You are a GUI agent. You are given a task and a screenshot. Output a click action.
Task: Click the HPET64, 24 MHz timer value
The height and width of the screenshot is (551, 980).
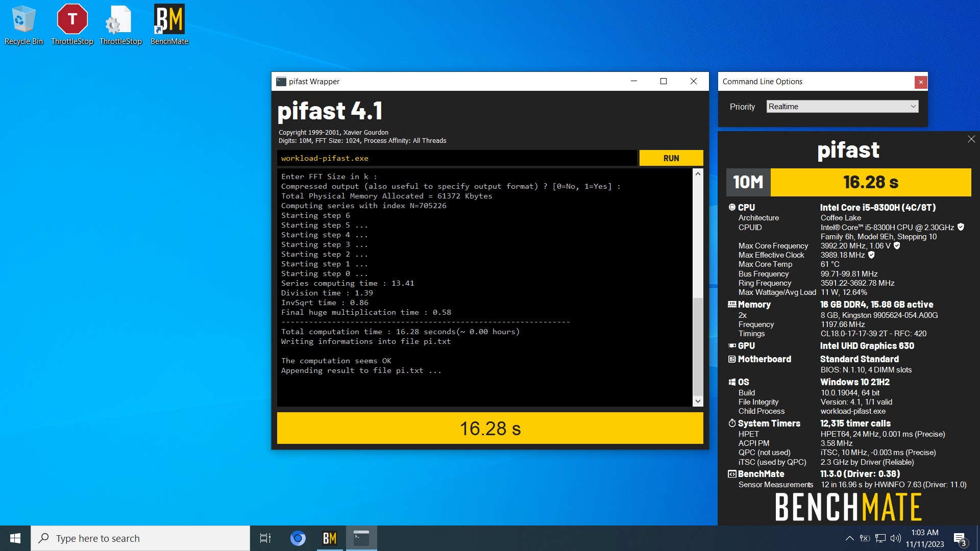coord(883,434)
